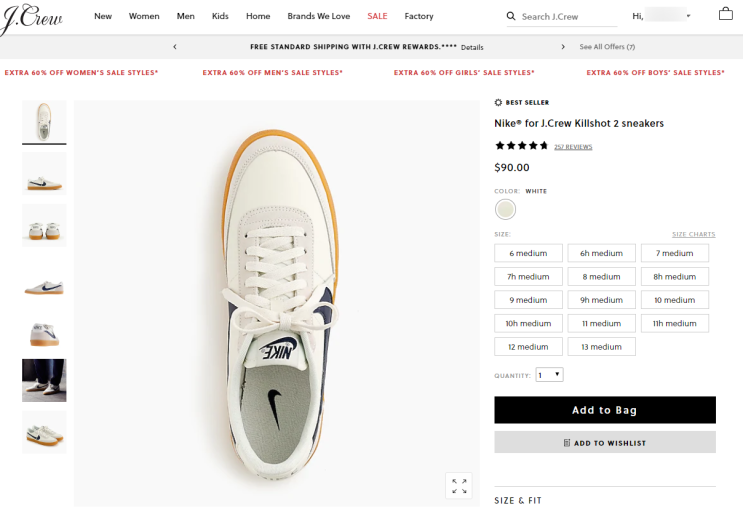743x514 pixels.
Task: Open the quantity dropdown
Action: pos(549,375)
